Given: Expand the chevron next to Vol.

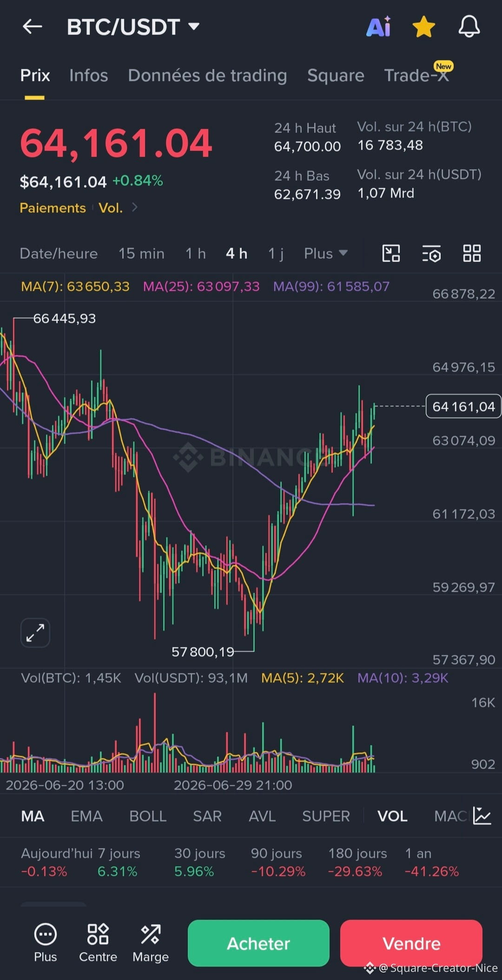Looking at the screenshot, I should (x=135, y=207).
